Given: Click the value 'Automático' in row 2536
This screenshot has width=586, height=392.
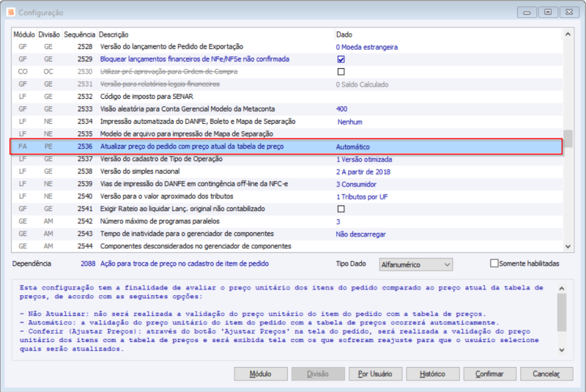Looking at the screenshot, I should point(353,147).
